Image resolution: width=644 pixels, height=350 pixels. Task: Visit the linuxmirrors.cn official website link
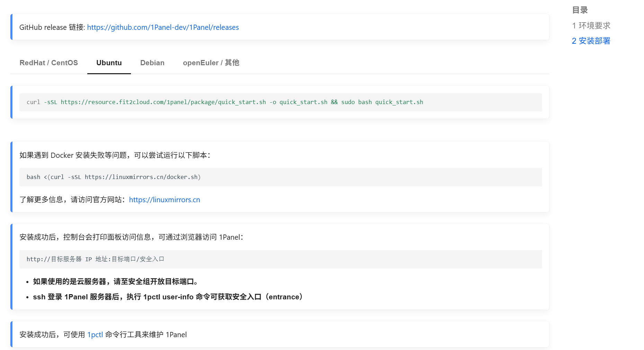(165, 200)
